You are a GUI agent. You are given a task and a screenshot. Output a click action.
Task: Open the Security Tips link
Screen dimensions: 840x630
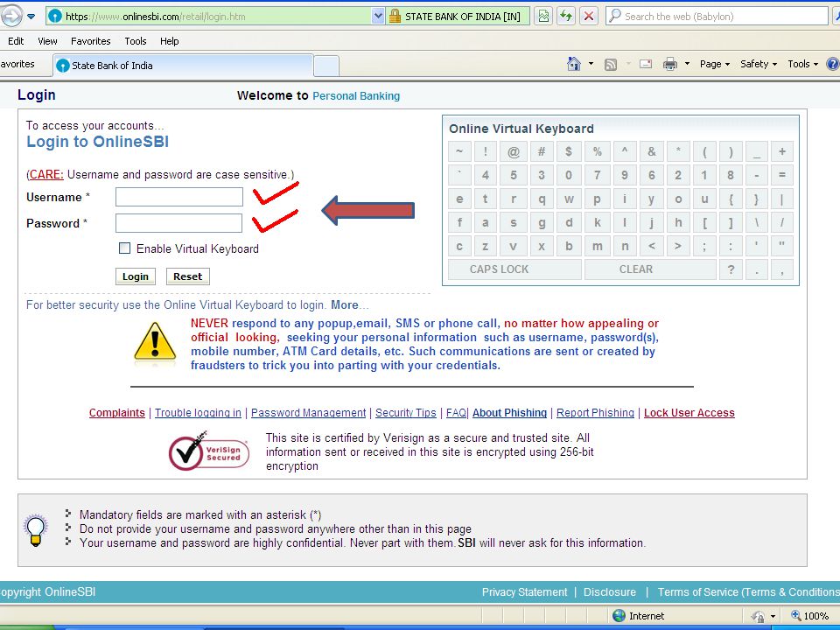coord(406,412)
